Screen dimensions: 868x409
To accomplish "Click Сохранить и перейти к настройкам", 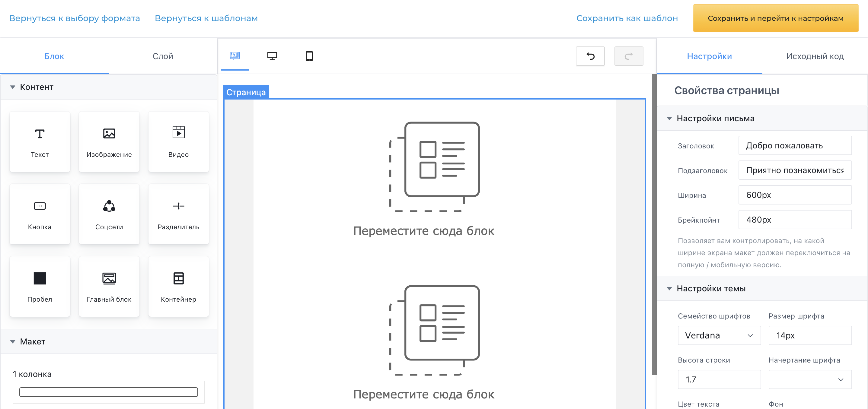I will click(x=776, y=18).
